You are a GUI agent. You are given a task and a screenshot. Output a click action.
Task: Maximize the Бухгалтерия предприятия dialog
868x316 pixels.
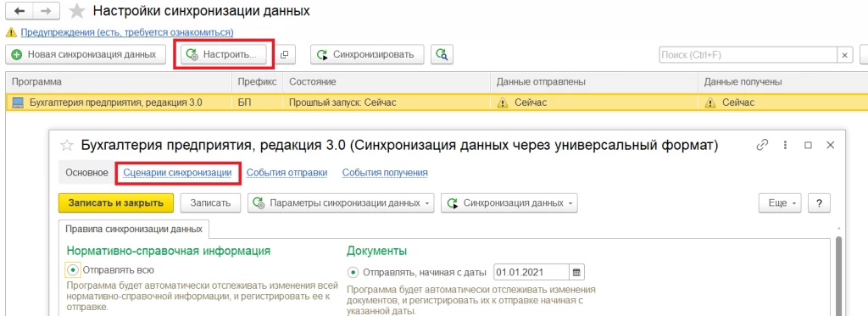coord(808,145)
